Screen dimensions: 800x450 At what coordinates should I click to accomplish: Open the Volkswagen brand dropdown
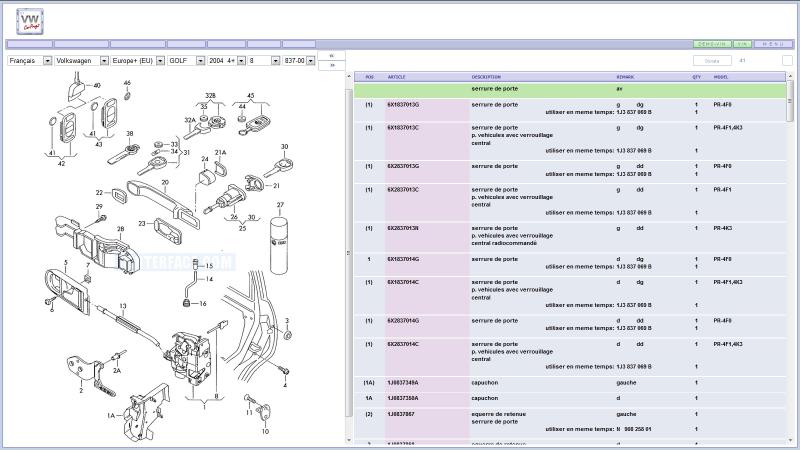click(82, 61)
